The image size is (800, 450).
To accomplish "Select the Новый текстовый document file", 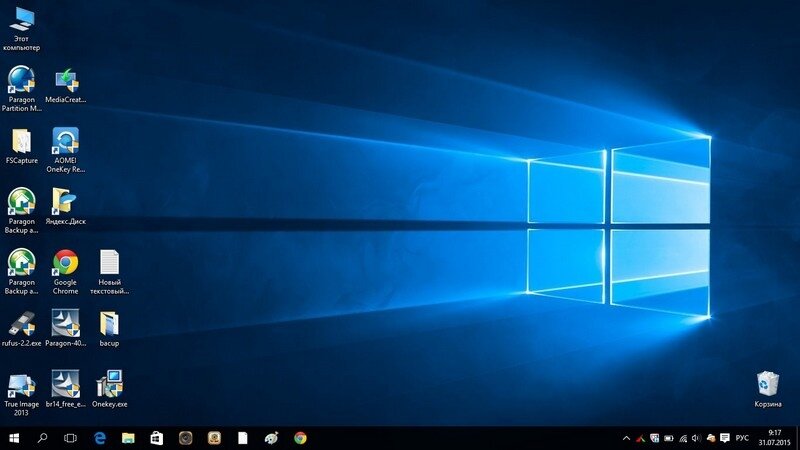I will click(109, 272).
